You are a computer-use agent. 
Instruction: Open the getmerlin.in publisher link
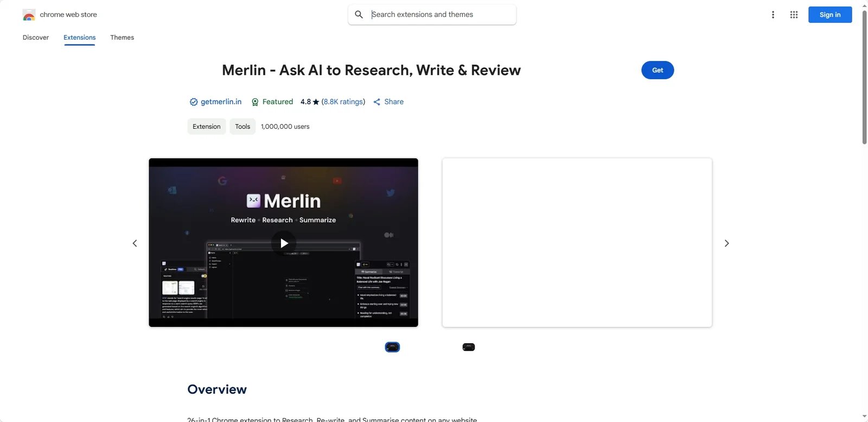[x=221, y=102]
